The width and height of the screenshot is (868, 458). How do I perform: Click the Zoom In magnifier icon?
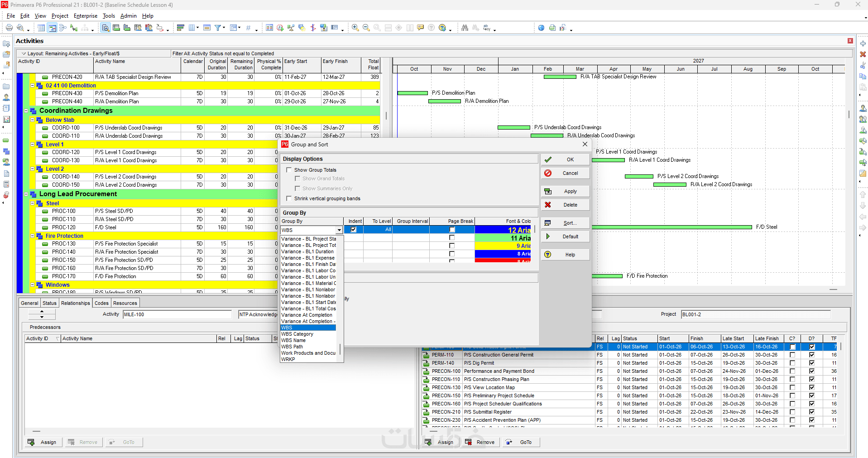(x=355, y=28)
